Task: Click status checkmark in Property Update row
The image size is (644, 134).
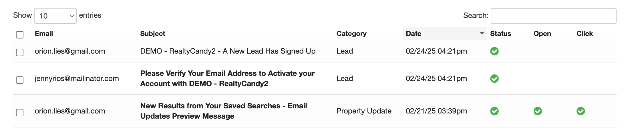Action: coord(494,111)
